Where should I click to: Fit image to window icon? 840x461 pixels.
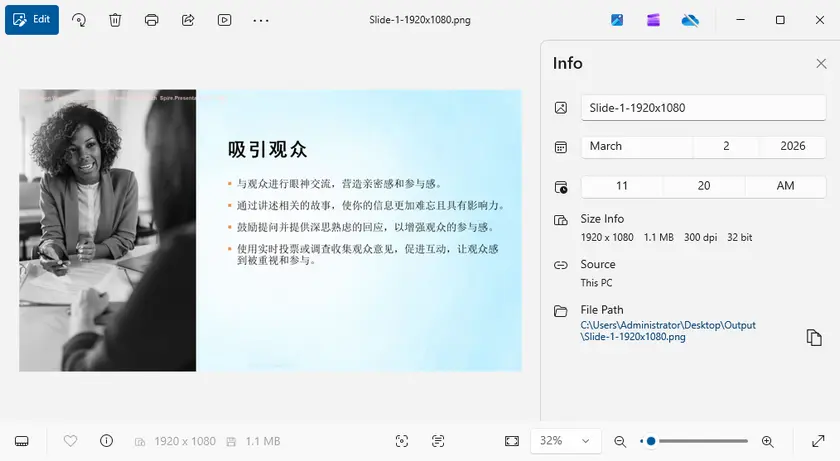point(512,441)
